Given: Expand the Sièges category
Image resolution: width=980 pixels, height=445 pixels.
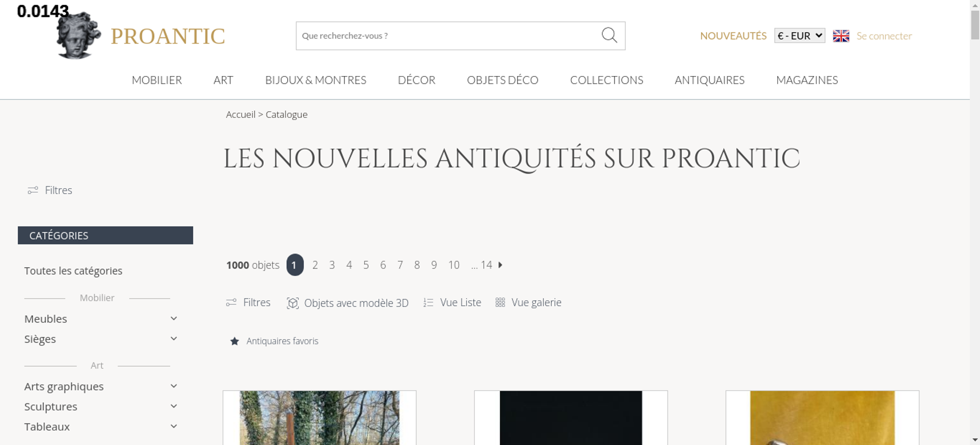Looking at the screenshot, I should click(173, 339).
